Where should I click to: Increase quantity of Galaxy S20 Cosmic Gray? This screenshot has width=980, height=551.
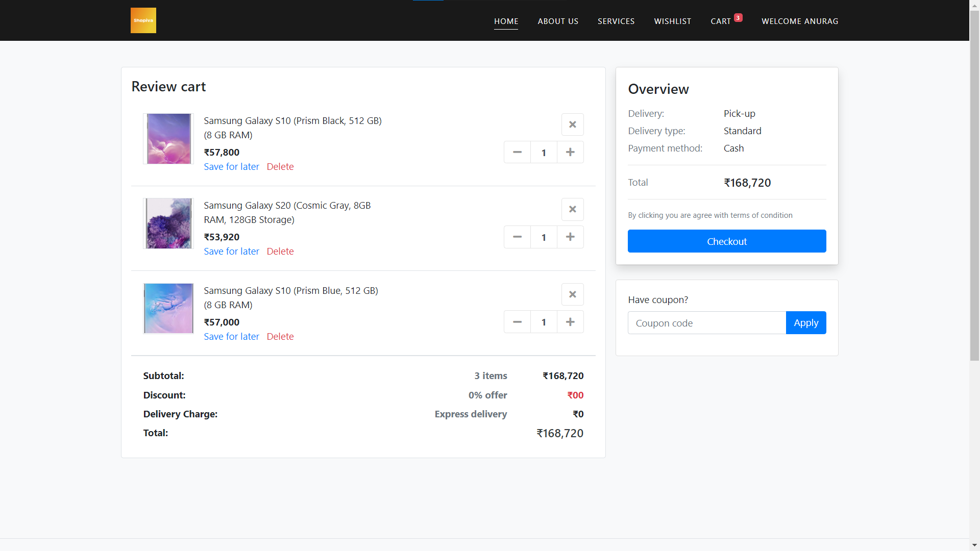click(570, 237)
